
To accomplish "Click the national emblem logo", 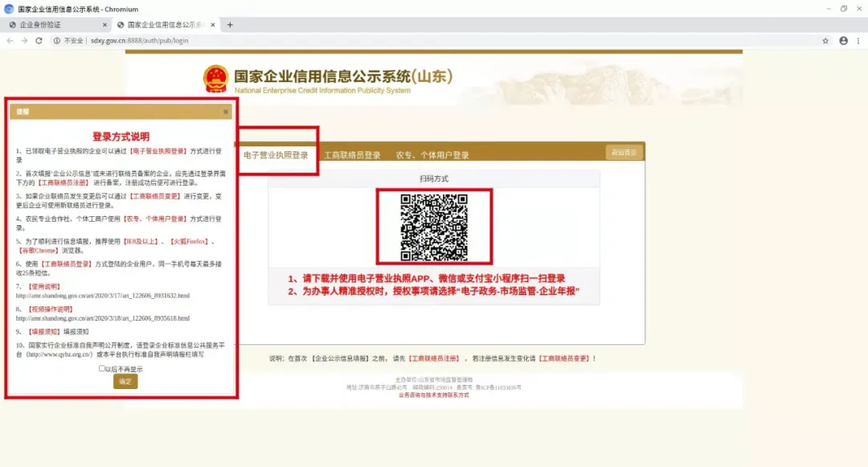I will coord(215,80).
